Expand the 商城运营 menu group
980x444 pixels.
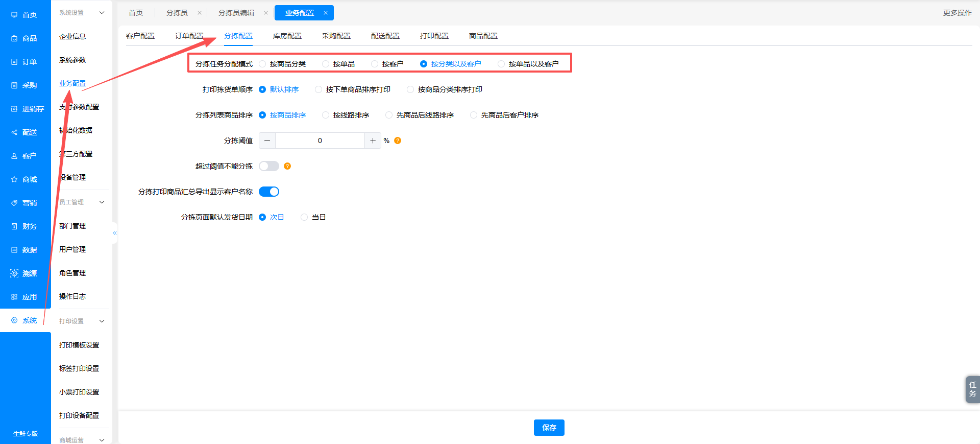102,440
